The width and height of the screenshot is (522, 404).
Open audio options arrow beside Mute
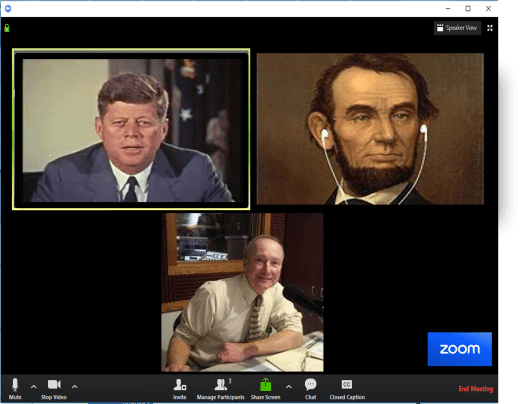[x=34, y=387]
